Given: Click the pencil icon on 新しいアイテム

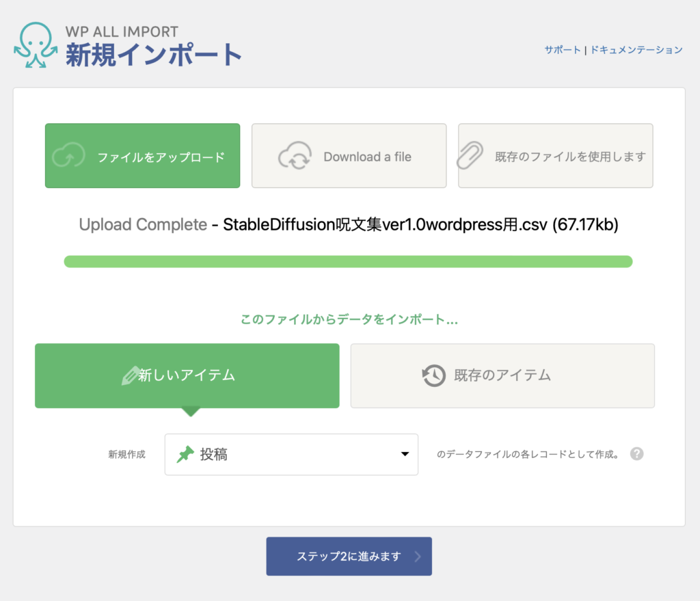Looking at the screenshot, I should click(130, 375).
